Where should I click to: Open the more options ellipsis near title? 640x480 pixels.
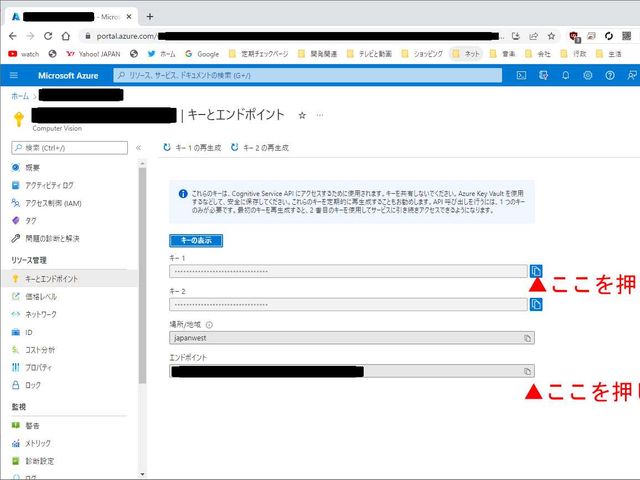[320, 116]
